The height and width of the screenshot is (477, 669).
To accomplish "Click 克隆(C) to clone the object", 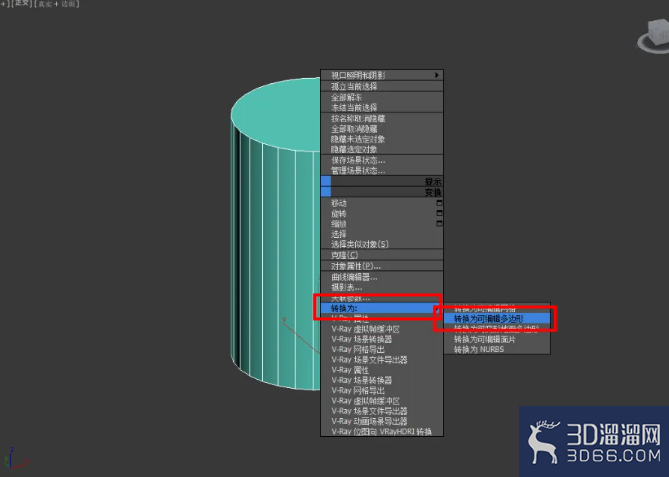I will pyautogui.click(x=382, y=255).
